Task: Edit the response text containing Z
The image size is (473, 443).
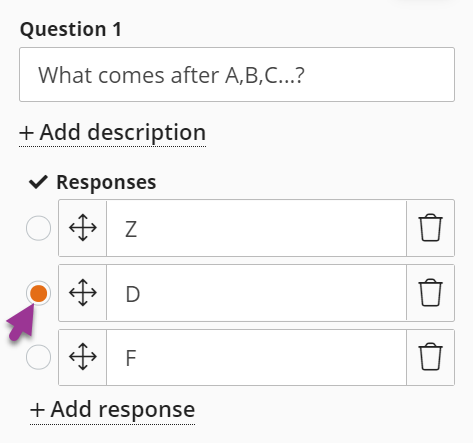Action: pos(256,228)
